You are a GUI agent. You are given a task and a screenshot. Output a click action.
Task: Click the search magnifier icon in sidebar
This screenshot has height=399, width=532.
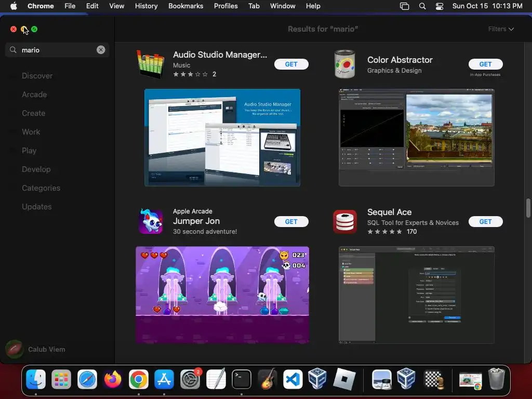13,50
